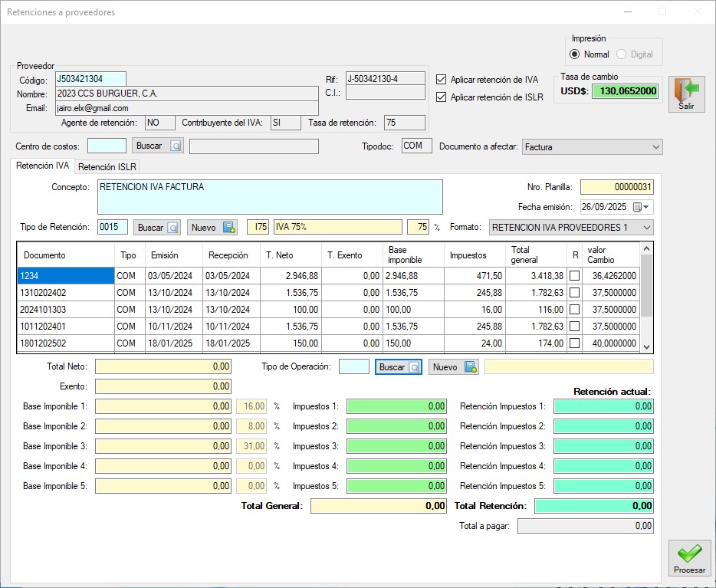
Task: Check the R box for document 1234
Action: point(574,276)
